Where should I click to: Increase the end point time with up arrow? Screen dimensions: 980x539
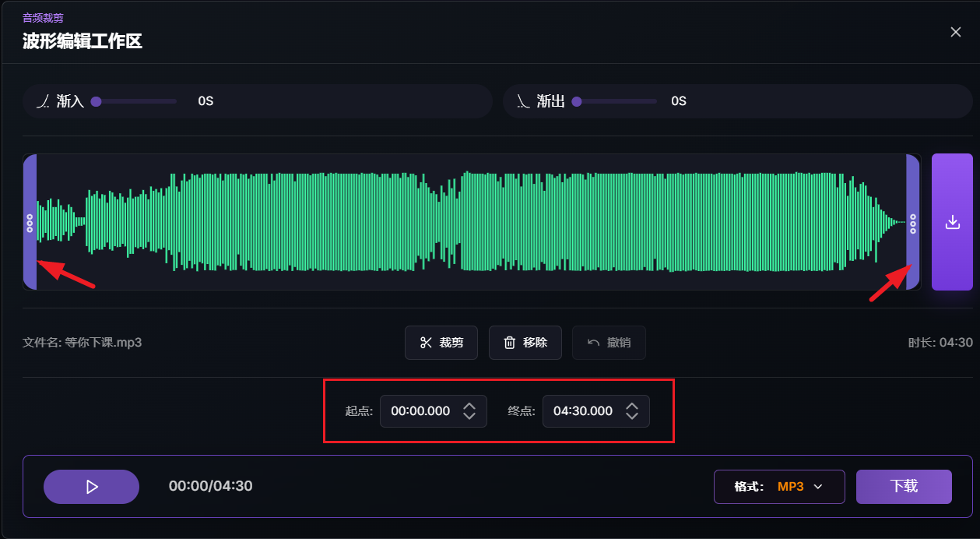click(x=632, y=406)
